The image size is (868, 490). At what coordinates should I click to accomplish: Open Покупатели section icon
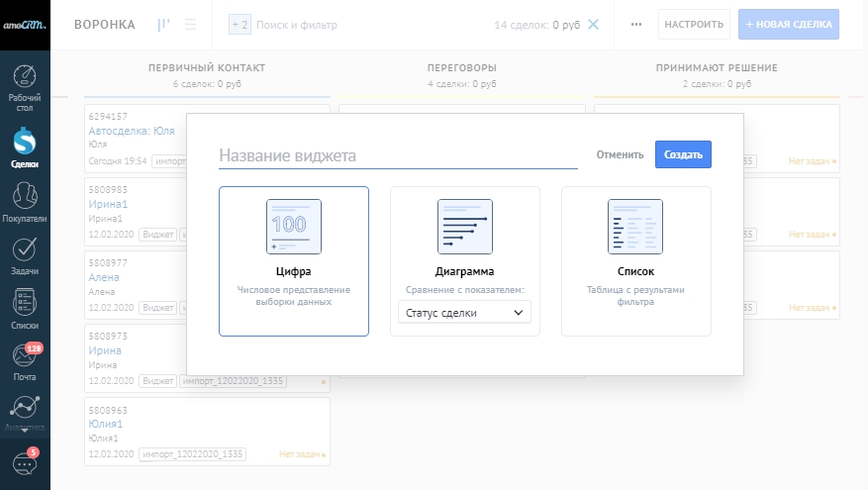pos(25,202)
